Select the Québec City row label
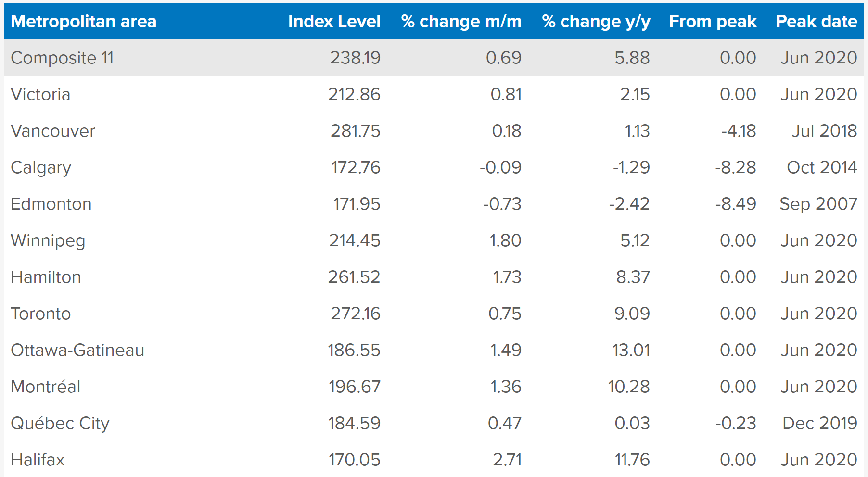The height and width of the screenshot is (477, 868). tap(60, 423)
